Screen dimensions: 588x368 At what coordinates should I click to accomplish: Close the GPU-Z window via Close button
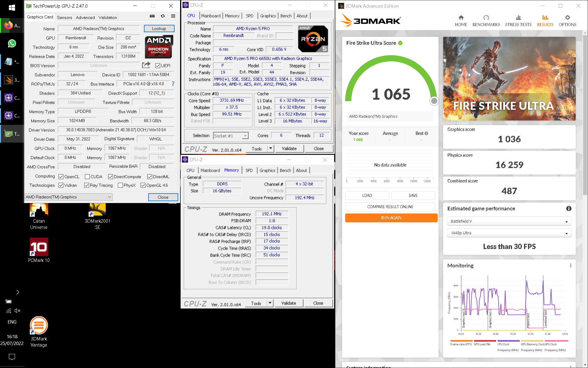(x=163, y=197)
